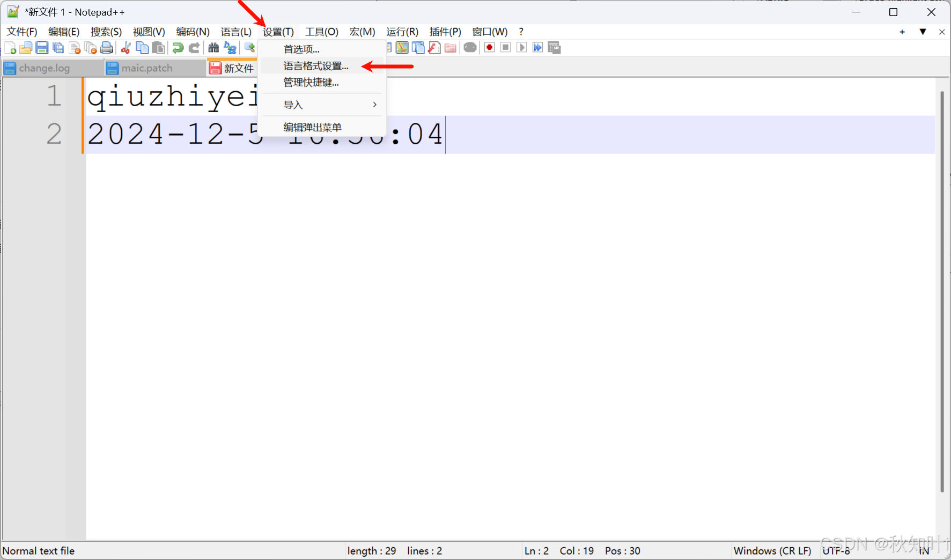Expand the 导入 submenu
The width and height of the screenshot is (951, 560).
coord(322,105)
